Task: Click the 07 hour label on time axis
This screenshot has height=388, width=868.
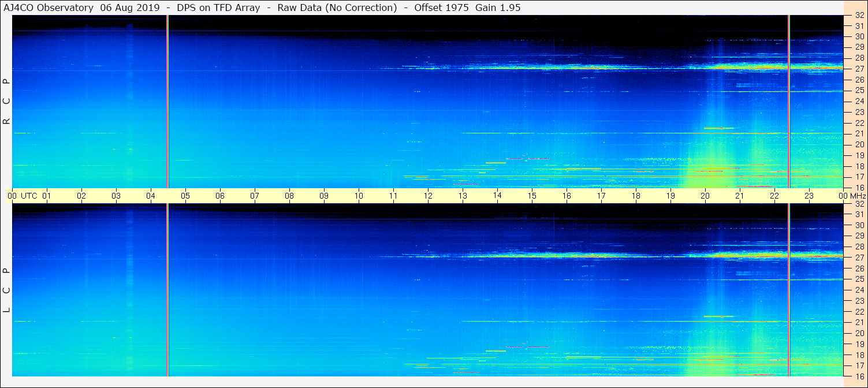Action: click(x=255, y=196)
